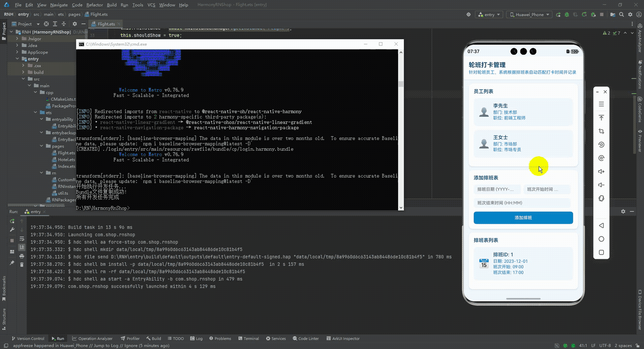Collapse the entry module folder

17,59
